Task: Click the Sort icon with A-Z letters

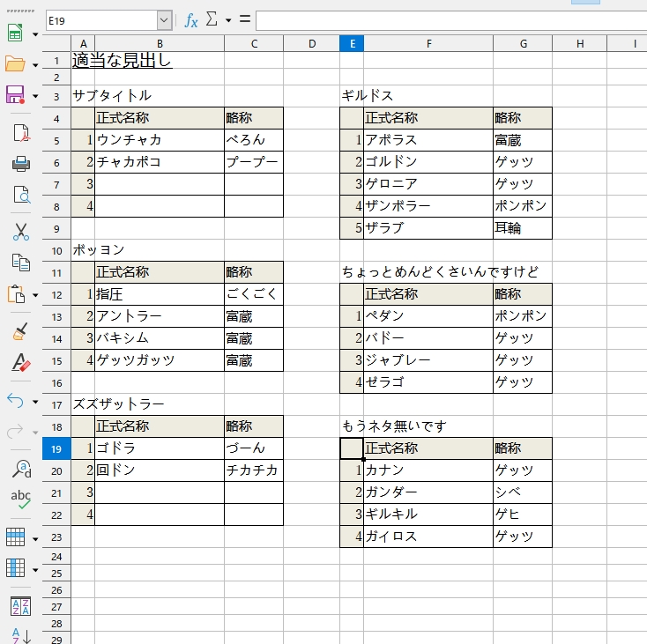Action: click(x=19, y=606)
